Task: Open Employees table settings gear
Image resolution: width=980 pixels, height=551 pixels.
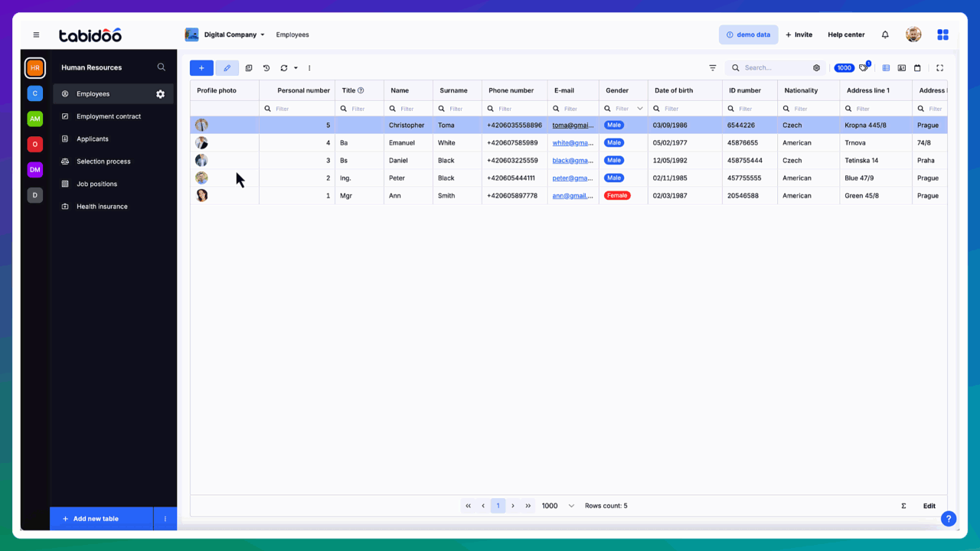Action: [161, 94]
